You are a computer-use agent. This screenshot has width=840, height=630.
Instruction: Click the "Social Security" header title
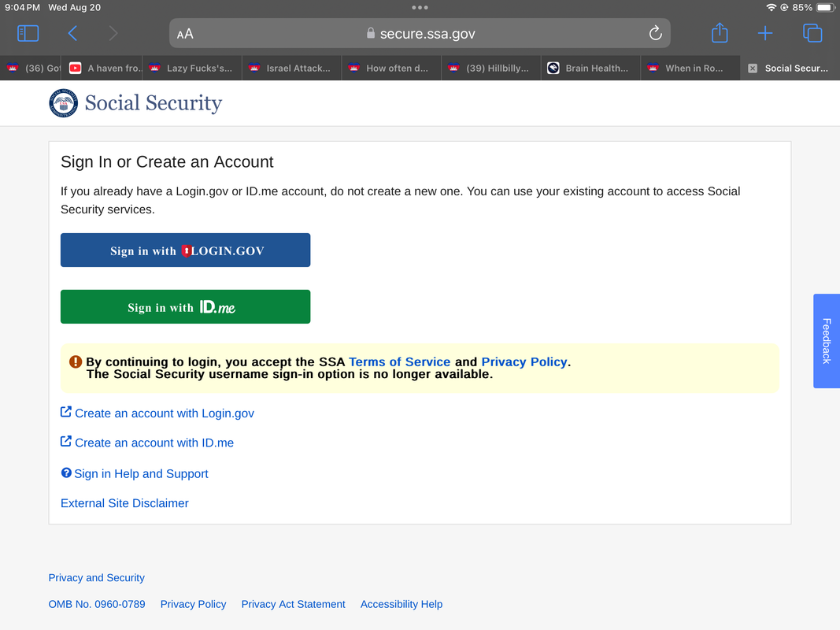pos(154,103)
